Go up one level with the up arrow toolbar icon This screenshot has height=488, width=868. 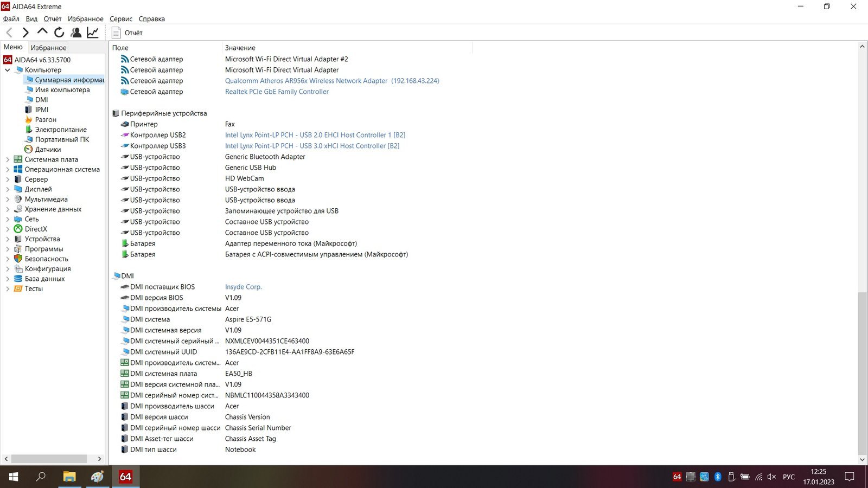(x=42, y=32)
